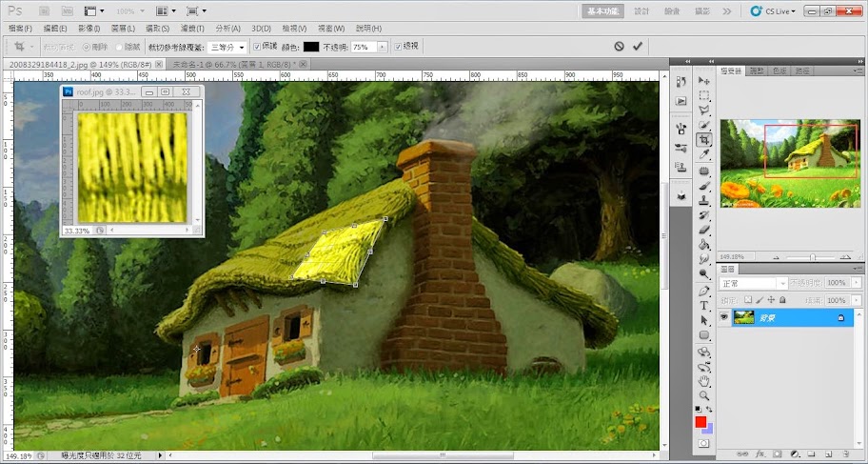Toggle the 透視 perspective checkbox
Viewport: 868px width, 464px height.
pyautogui.click(x=398, y=47)
